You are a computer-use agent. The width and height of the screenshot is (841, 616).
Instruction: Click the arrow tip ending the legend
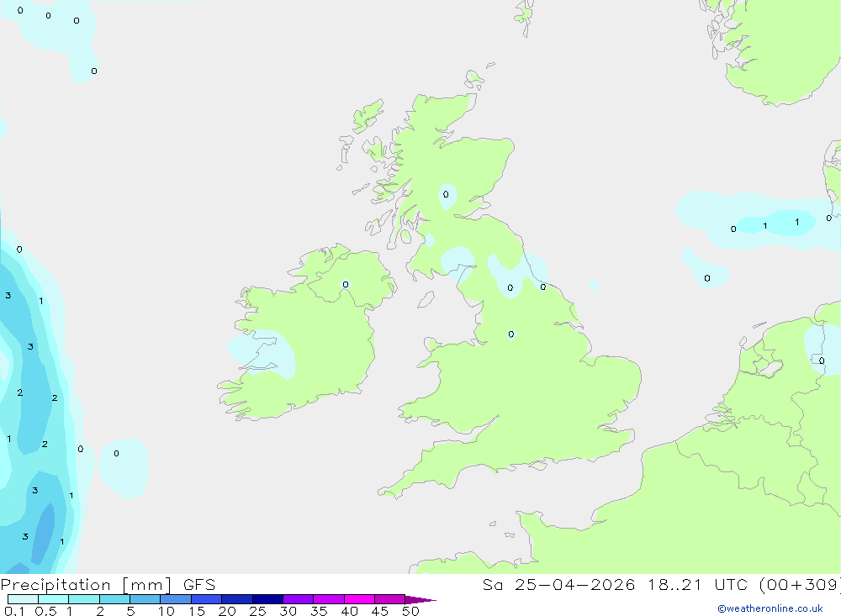pos(421,600)
